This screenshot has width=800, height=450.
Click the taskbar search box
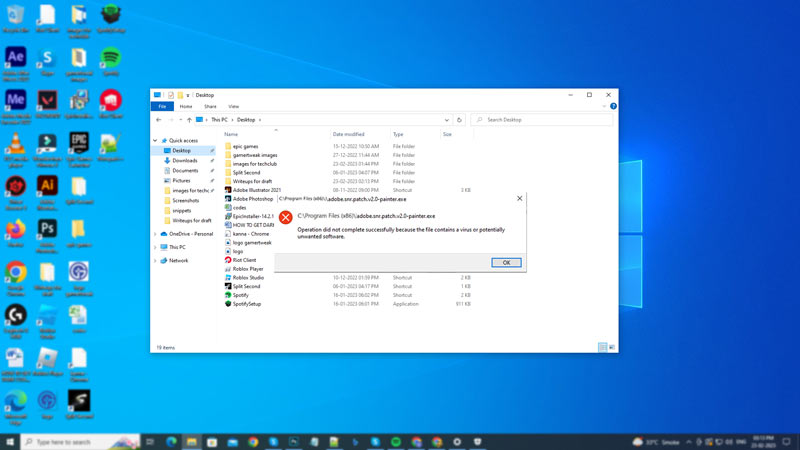[80, 442]
